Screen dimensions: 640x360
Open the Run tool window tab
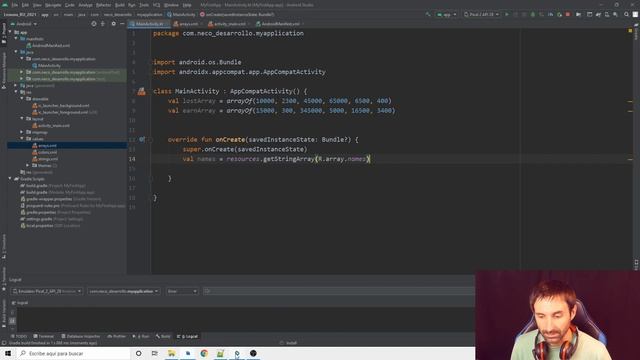click(141, 336)
